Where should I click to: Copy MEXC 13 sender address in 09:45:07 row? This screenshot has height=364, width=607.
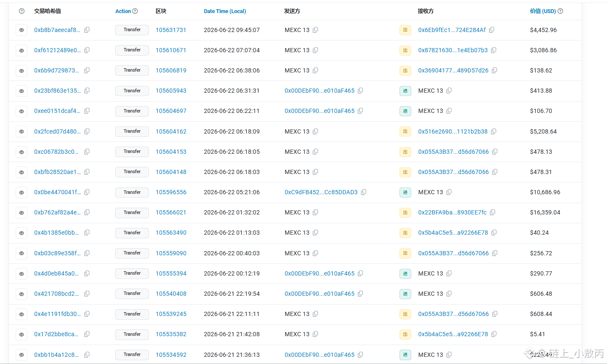316,30
